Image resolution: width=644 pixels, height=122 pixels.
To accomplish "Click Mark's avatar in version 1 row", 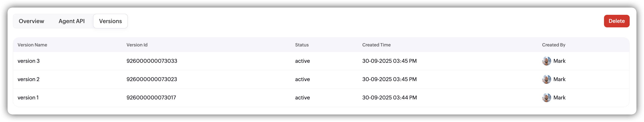I will tap(546, 98).
